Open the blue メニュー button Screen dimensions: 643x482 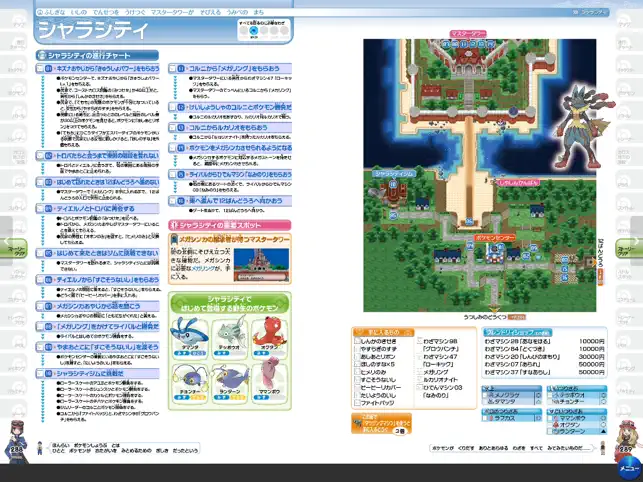click(629, 469)
